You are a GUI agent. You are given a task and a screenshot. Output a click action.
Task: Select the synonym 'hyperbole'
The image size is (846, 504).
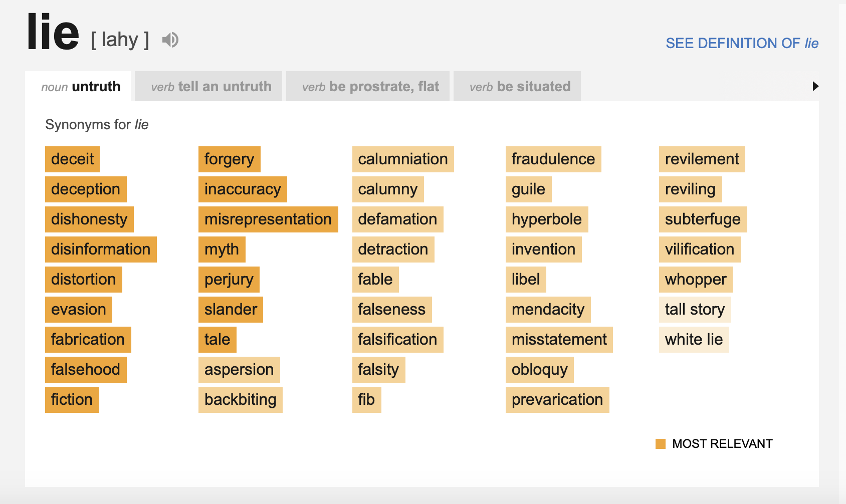[x=547, y=219]
